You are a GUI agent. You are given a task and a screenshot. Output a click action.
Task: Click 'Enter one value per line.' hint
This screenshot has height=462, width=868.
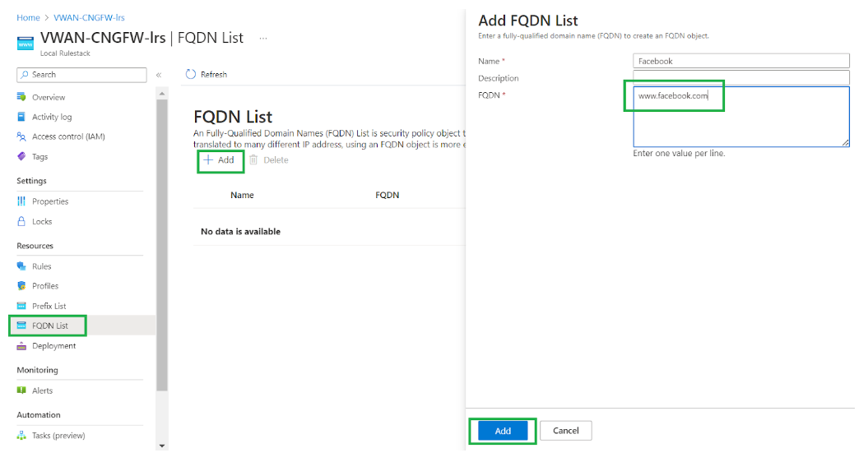click(679, 153)
